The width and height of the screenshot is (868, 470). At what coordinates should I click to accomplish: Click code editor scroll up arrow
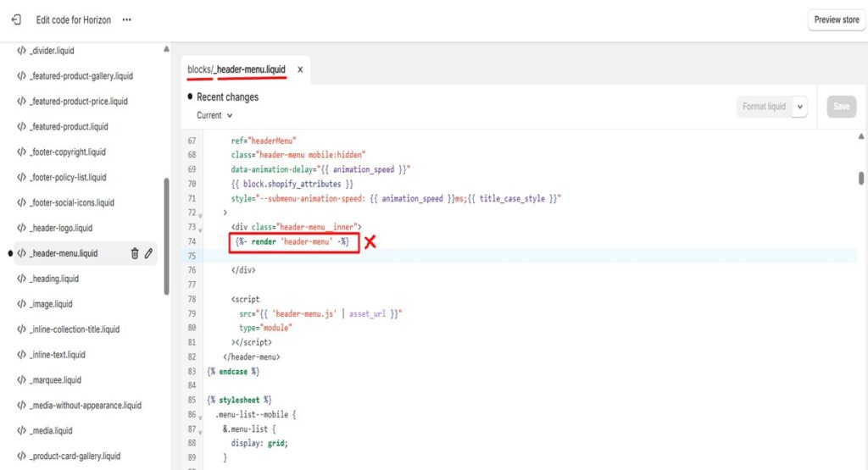tap(861, 136)
